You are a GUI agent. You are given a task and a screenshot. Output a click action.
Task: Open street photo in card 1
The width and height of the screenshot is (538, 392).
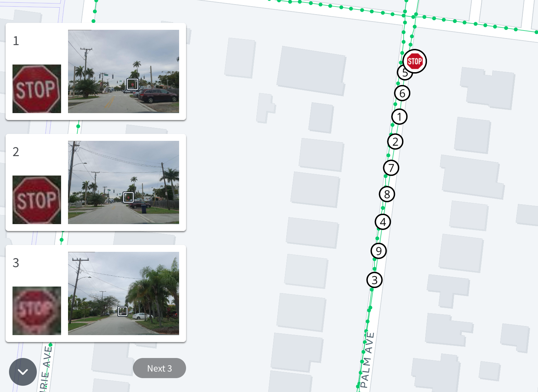[x=124, y=71]
